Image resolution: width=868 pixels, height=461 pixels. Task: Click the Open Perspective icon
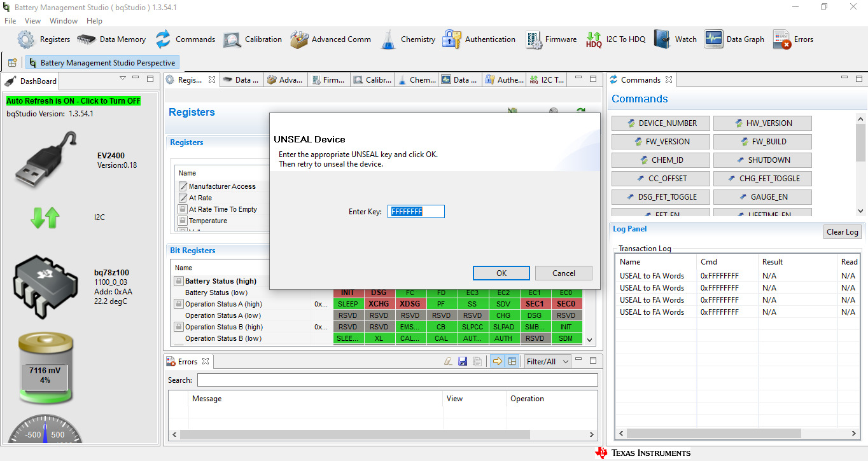pos(12,63)
